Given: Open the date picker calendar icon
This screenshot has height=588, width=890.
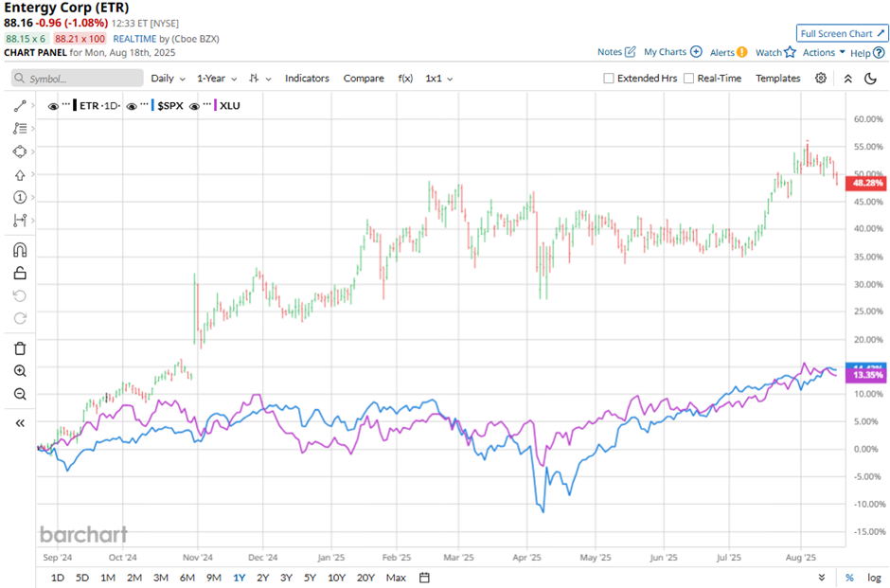Looking at the screenshot, I should [x=424, y=578].
